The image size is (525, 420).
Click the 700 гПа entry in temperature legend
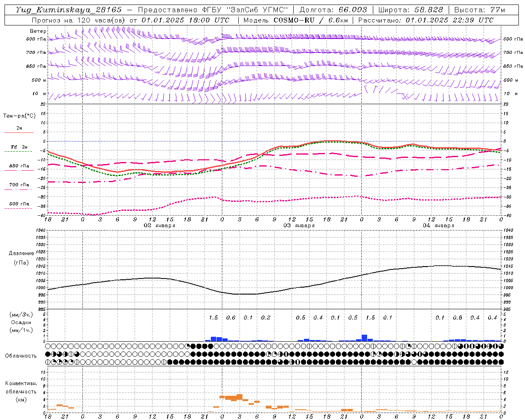(x=19, y=185)
